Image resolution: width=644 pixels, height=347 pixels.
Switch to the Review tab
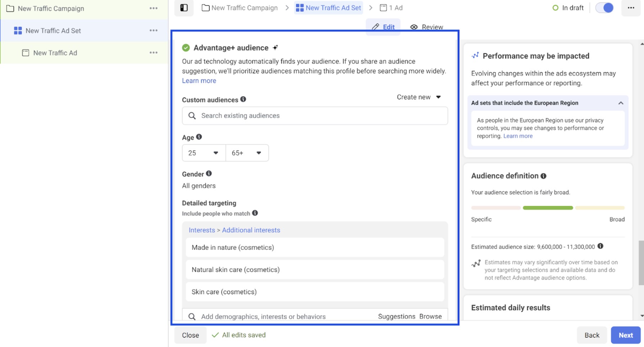tap(426, 27)
